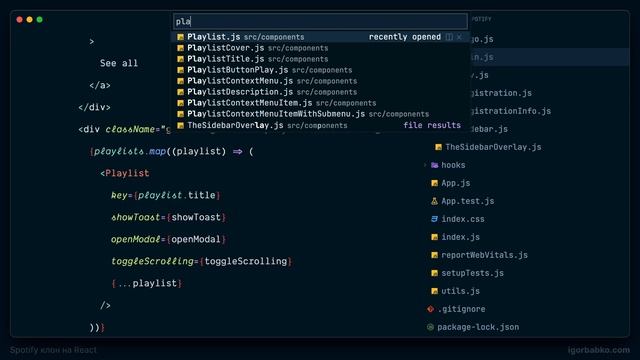Viewport: 640px width, 360px height.
Task: Open .gitignore in the explorer
Action: click(461, 309)
